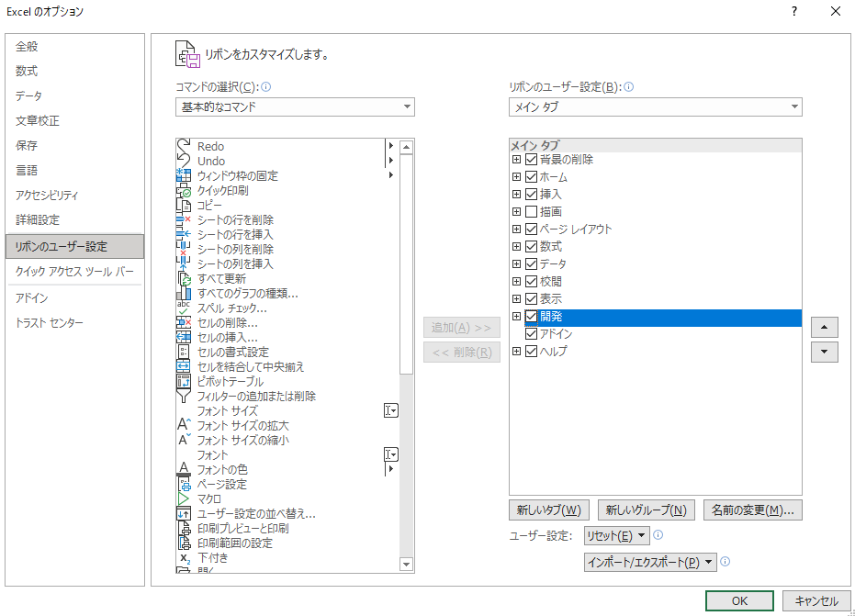
Task: Click the Redo command icon
Action: (x=184, y=146)
